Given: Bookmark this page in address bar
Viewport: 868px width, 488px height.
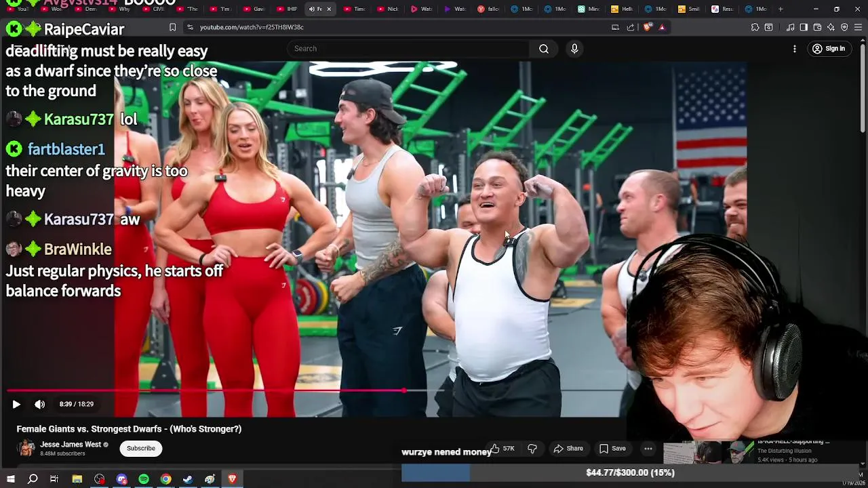Looking at the screenshot, I should point(172,27).
